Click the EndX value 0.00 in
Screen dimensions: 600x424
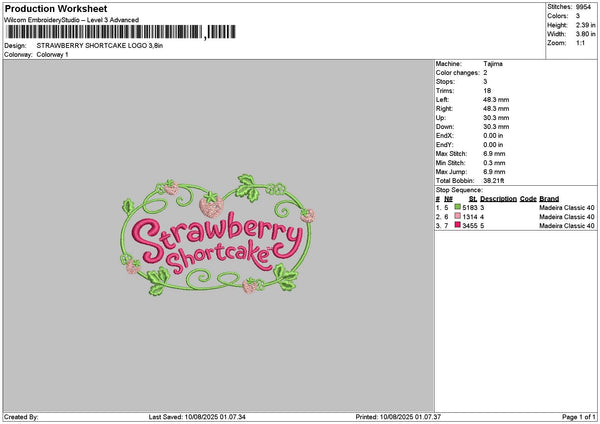(493, 136)
